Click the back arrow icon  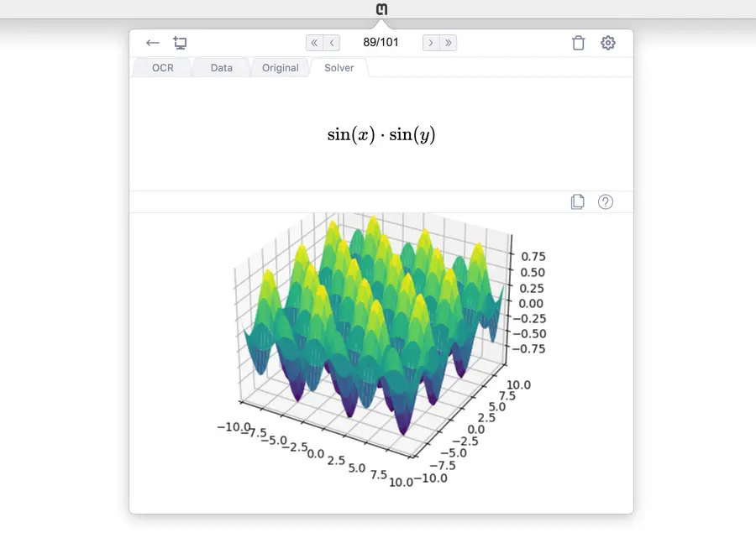(152, 43)
